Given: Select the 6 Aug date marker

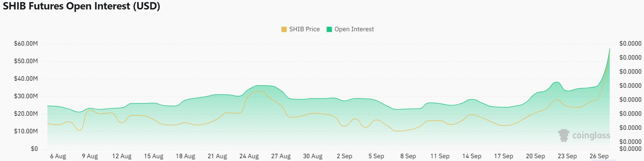Looking at the screenshot, I should [58, 156].
